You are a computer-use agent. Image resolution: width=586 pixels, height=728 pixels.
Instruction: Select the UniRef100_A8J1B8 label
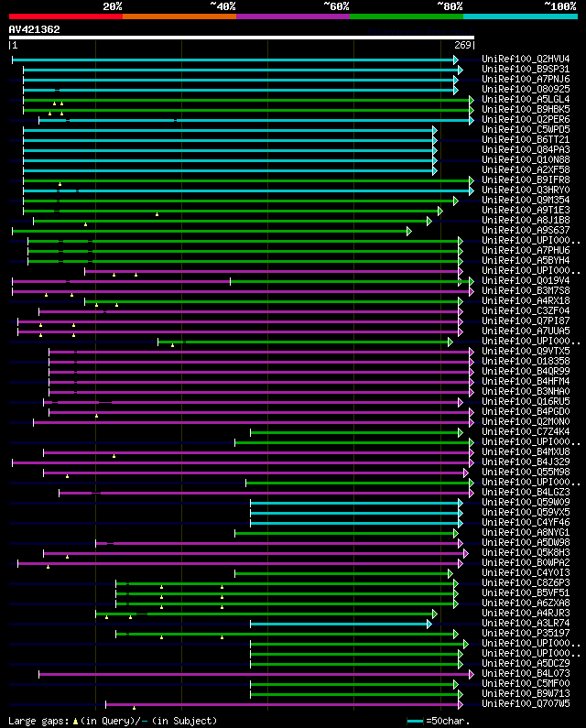[526, 220]
